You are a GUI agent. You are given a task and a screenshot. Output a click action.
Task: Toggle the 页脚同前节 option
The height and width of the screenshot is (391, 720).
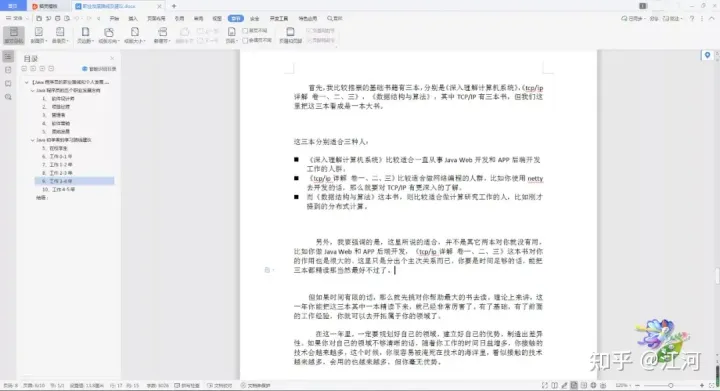pyautogui.click(x=321, y=40)
